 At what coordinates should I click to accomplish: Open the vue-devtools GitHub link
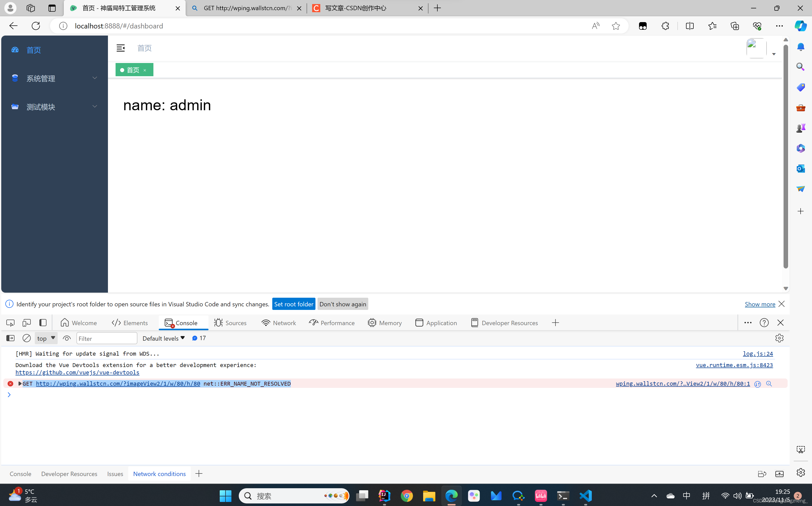(x=77, y=372)
